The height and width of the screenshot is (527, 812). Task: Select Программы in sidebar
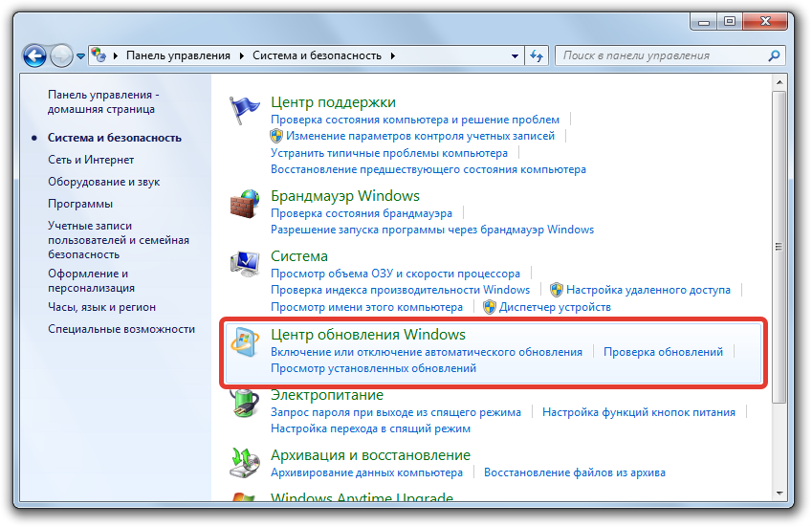(x=80, y=204)
